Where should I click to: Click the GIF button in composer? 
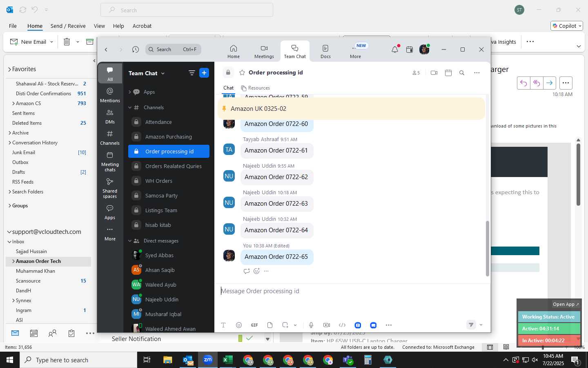[254, 325]
